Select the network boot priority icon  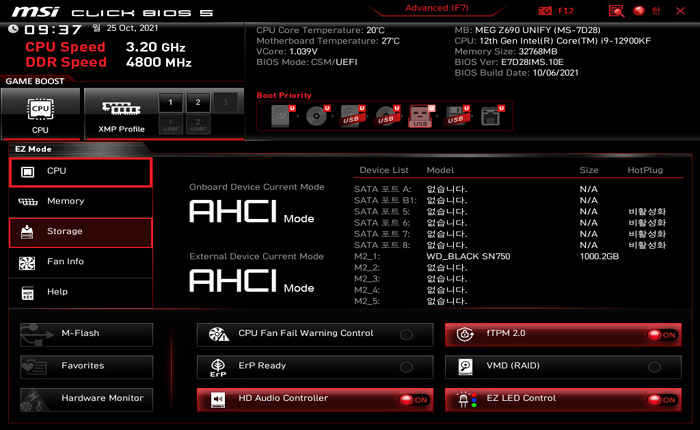(490, 116)
